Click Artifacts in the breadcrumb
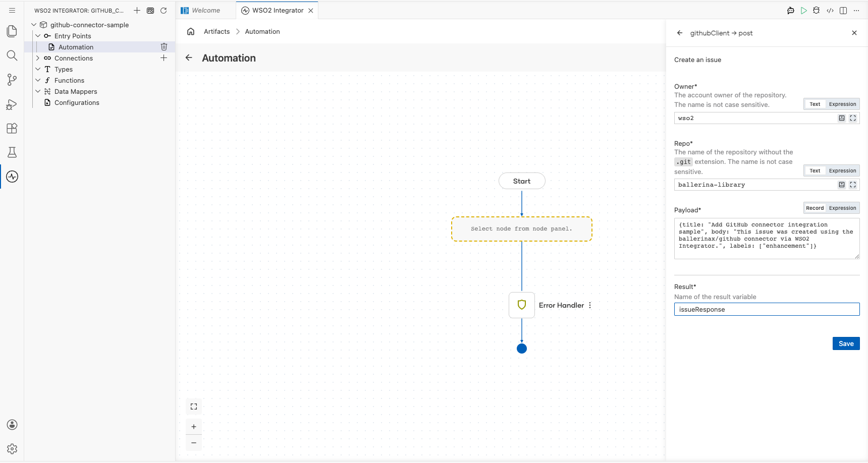Image resolution: width=868 pixels, height=463 pixels. 216,31
